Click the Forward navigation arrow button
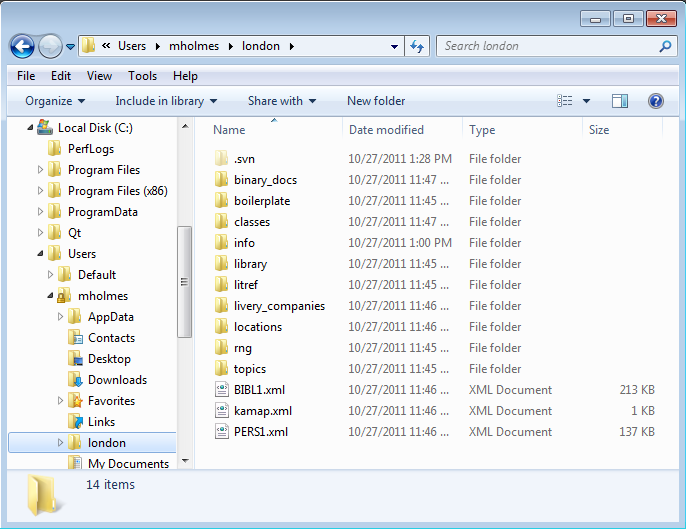The width and height of the screenshot is (686, 529). [x=50, y=46]
